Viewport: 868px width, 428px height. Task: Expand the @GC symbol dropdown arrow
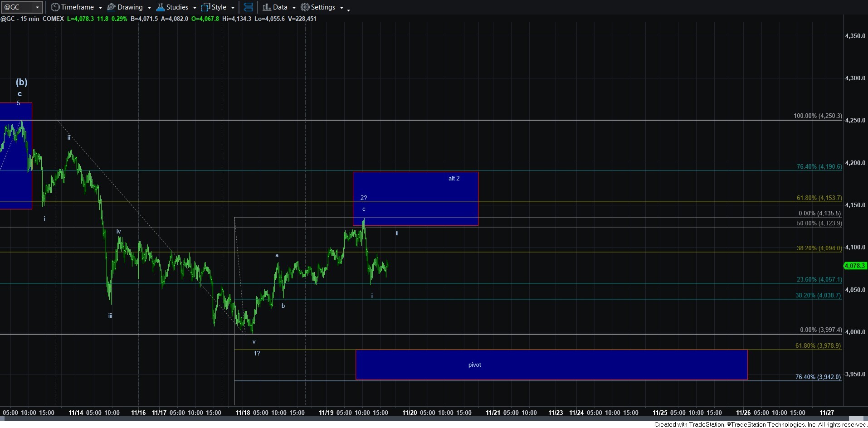point(38,7)
